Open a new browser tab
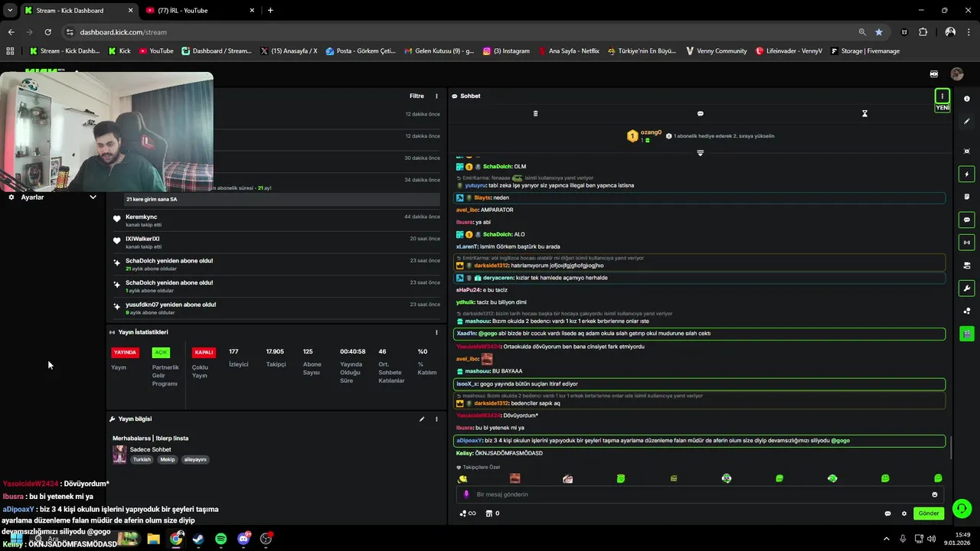This screenshot has height=551, width=980. (270, 11)
